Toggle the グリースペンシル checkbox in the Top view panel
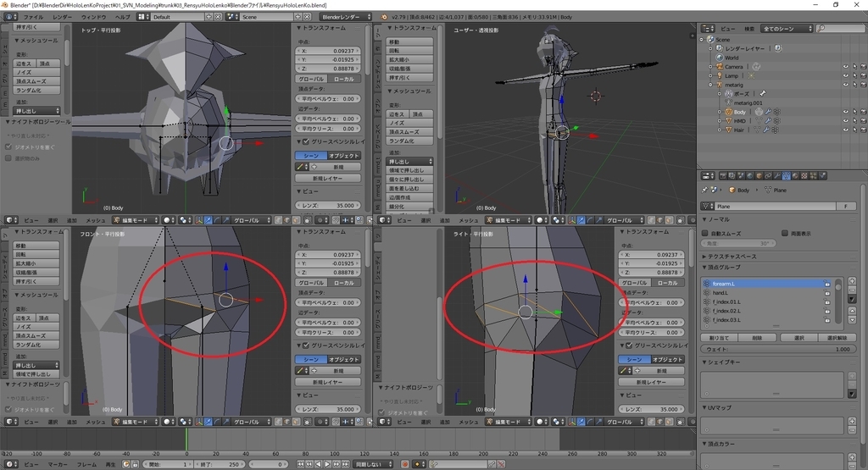 (x=305, y=141)
